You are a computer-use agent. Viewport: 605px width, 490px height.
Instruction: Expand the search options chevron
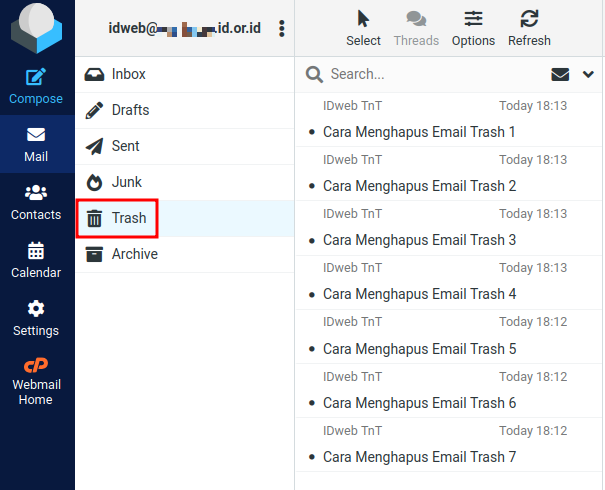click(588, 74)
